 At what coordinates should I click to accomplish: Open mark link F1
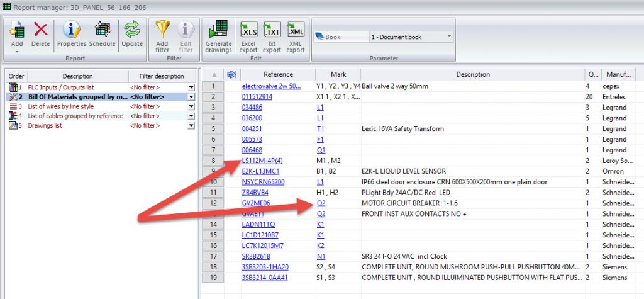320,139
